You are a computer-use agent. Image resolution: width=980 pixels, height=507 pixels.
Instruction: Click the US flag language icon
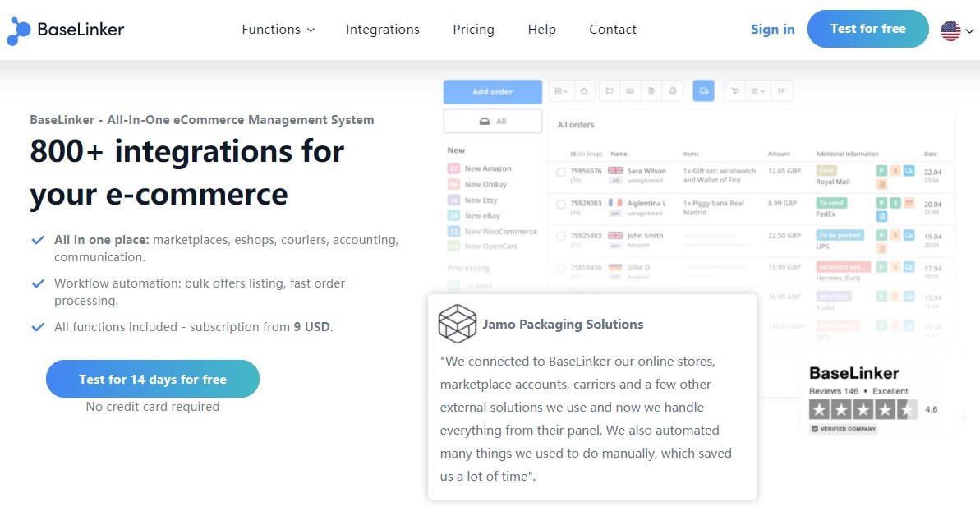[950, 30]
